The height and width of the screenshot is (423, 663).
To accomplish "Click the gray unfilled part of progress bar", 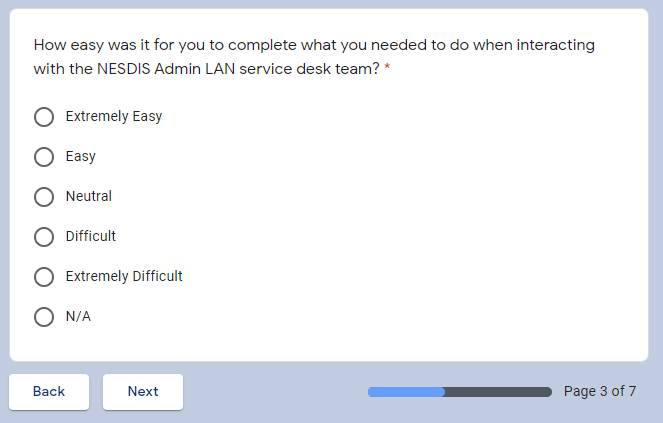I will 498,392.
